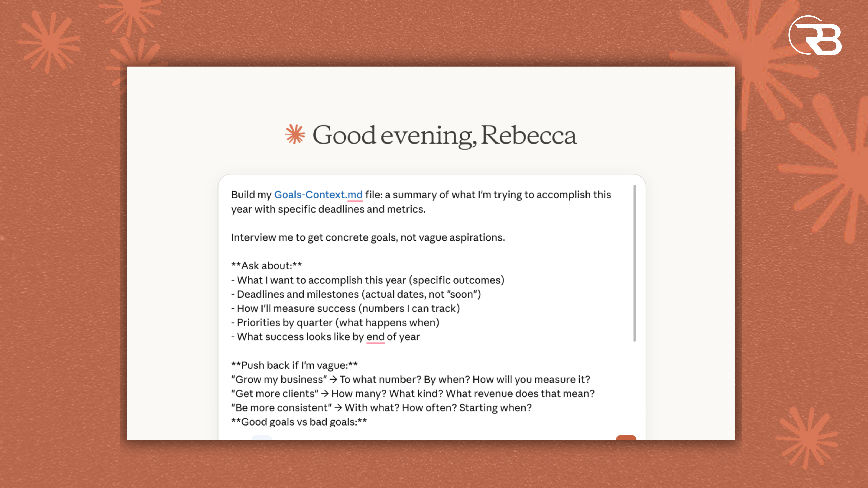Click the underlined word 'end' in the prompt
Viewport: 868px width, 488px height.
click(375, 337)
